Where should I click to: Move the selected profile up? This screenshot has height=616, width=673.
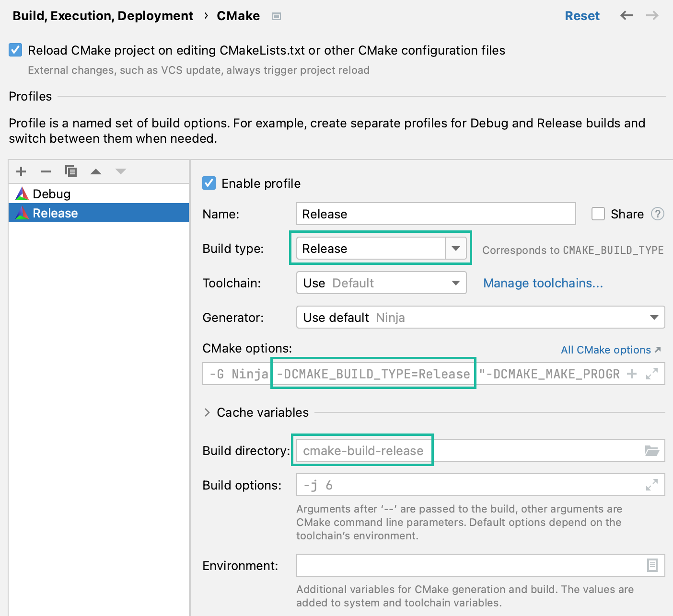(96, 171)
